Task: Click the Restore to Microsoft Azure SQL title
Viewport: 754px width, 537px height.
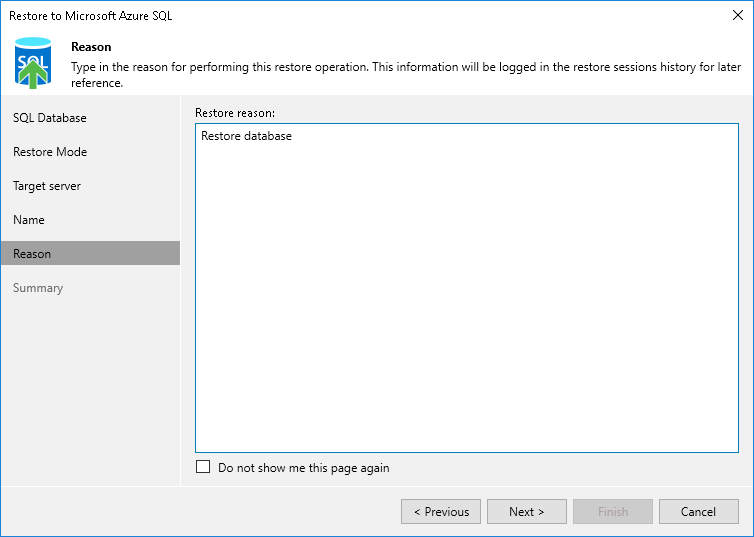Action: pyautogui.click(x=90, y=16)
